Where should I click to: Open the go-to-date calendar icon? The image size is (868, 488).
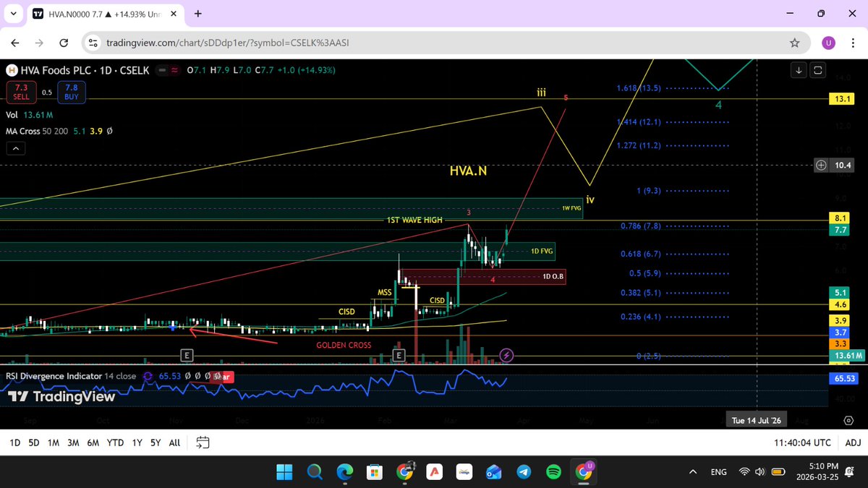pyautogui.click(x=203, y=442)
